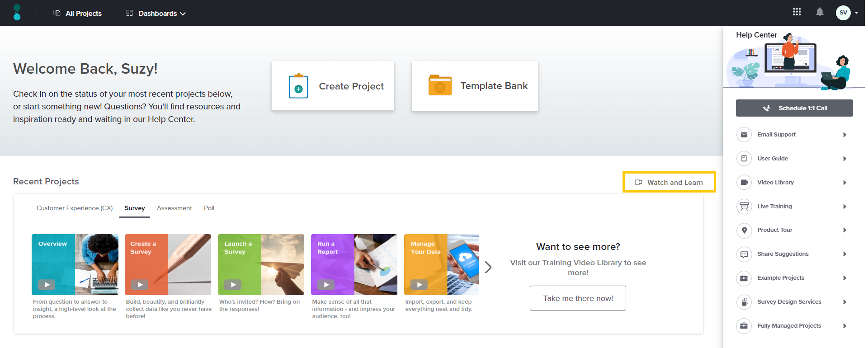Image resolution: width=868 pixels, height=348 pixels.
Task: Click the User Guide book icon
Action: coord(744,159)
